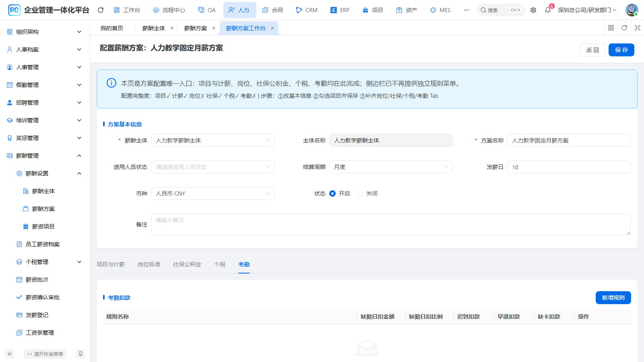Open the settings gear icon in header
This screenshot has width=644, height=362.
click(x=533, y=10)
